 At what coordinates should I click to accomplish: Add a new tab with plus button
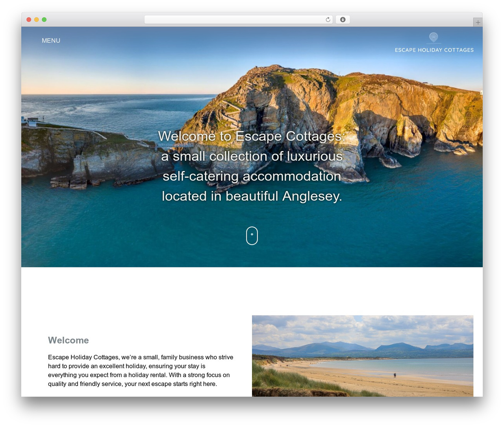pyautogui.click(x=478, y=22)
